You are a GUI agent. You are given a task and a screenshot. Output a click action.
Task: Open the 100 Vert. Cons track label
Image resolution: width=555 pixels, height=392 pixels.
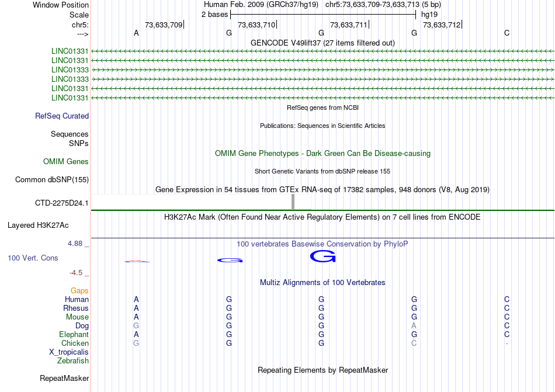pyautogui.click(x=33, y=258)
